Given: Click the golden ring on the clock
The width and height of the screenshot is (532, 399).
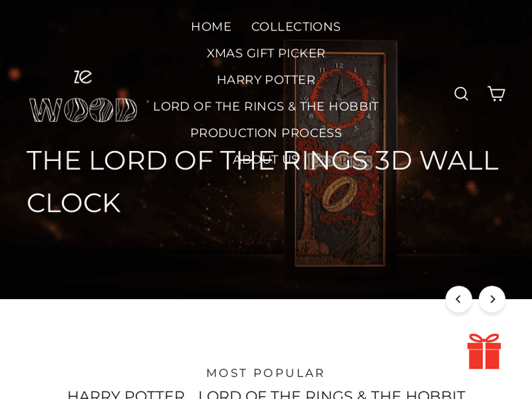Looking at the screenshot, I should click(339, 193).
